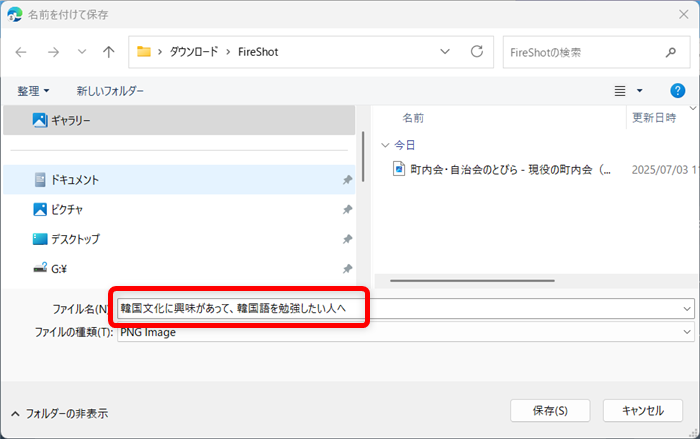Refresh the current folder view
Image resolution: width=700 pixels, height=439 pixels.
(x=476, y=51)
